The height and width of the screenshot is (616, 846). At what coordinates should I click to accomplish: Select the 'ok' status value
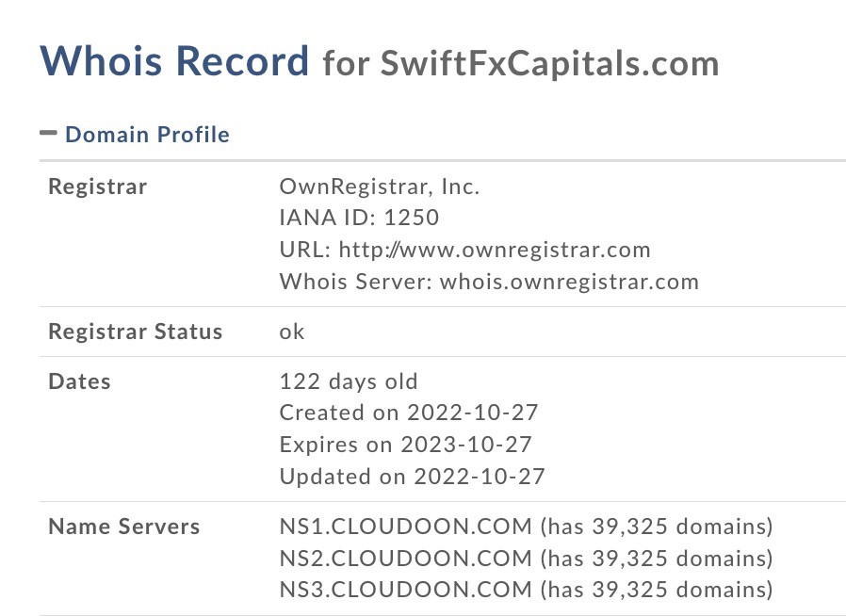(x=292, y=332)
